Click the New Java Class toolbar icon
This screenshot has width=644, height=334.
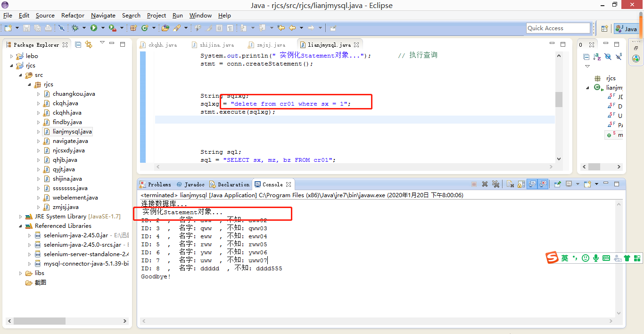click(145, 28)
